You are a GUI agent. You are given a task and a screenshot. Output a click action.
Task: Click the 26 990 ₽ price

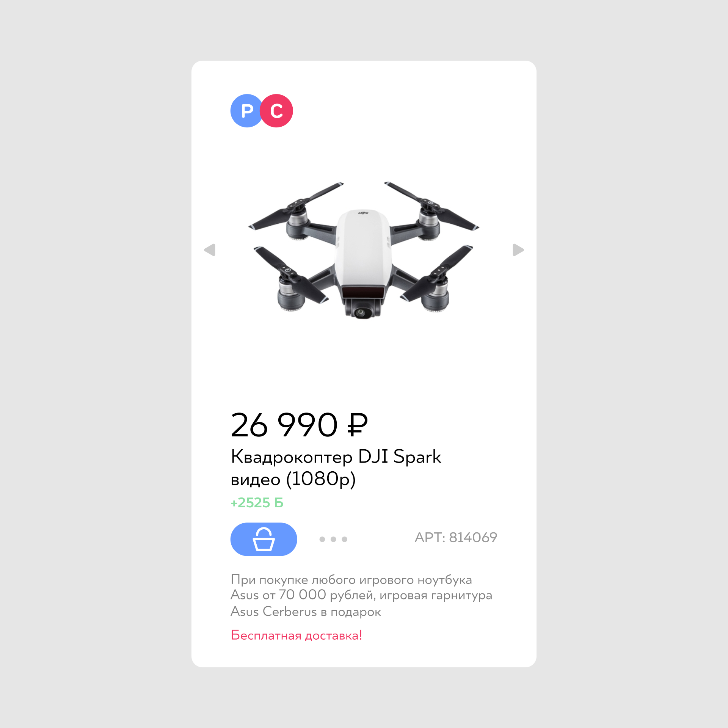(299, 425)
